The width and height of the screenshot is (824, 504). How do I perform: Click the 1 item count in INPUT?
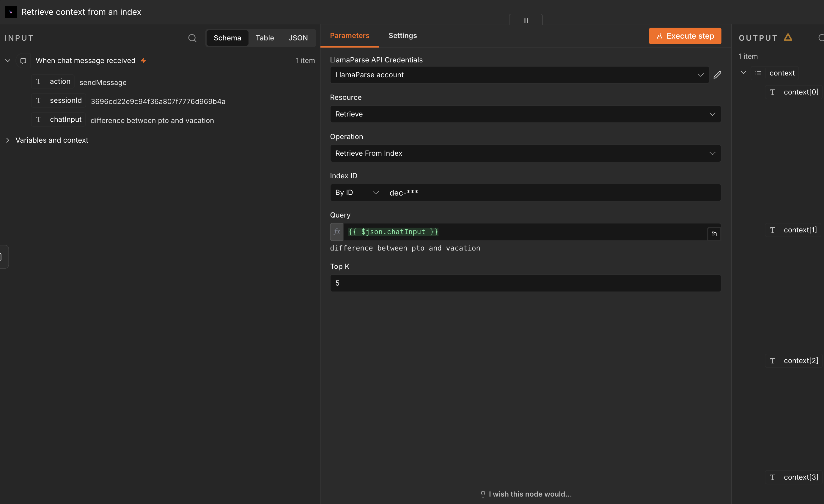[x=305, y=61]
